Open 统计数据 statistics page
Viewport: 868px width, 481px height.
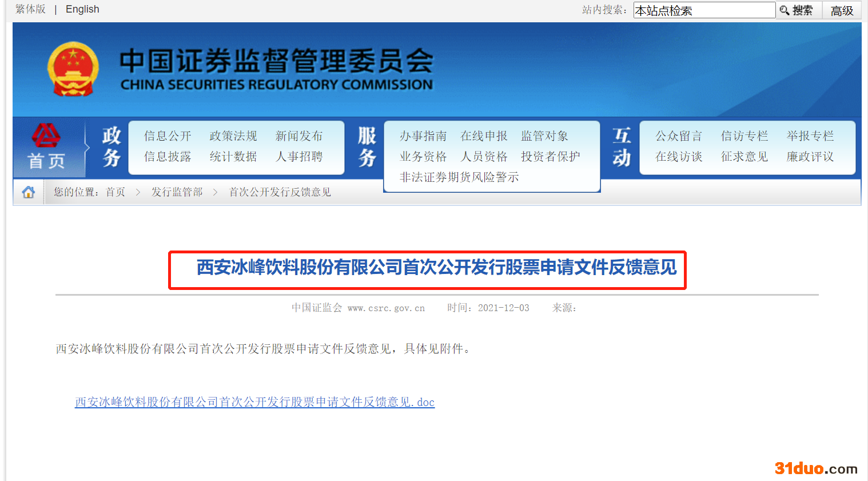tap(233, 156)
